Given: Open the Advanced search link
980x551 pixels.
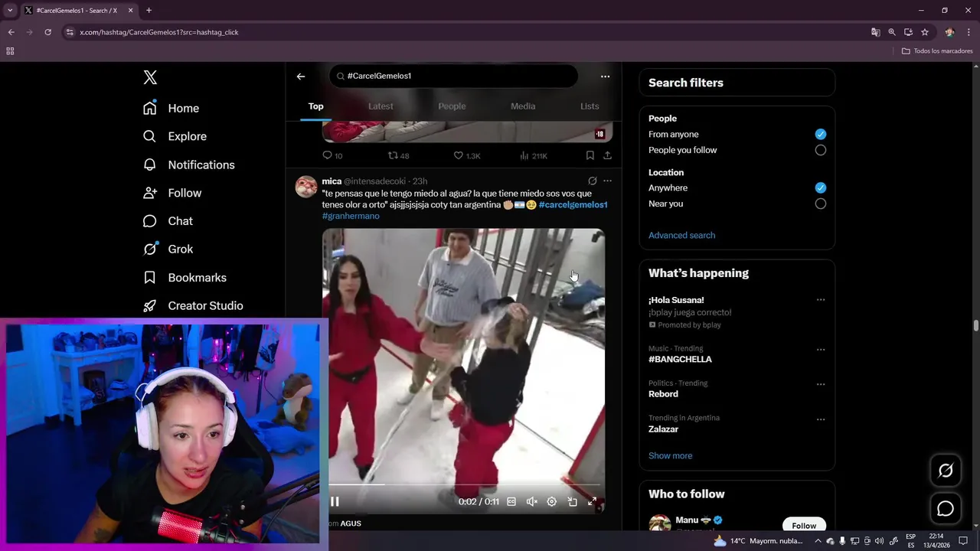Looking at the screenshot, I should pos(681,235).
